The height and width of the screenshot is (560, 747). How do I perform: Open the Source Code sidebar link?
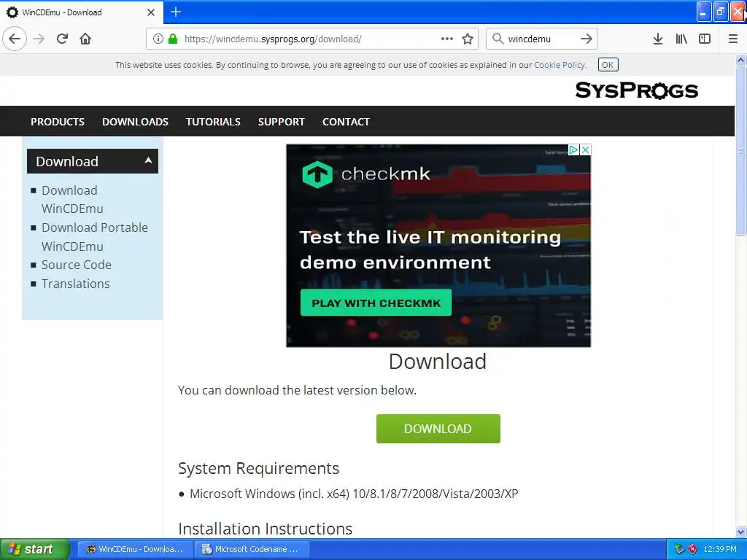pos(76,265)
